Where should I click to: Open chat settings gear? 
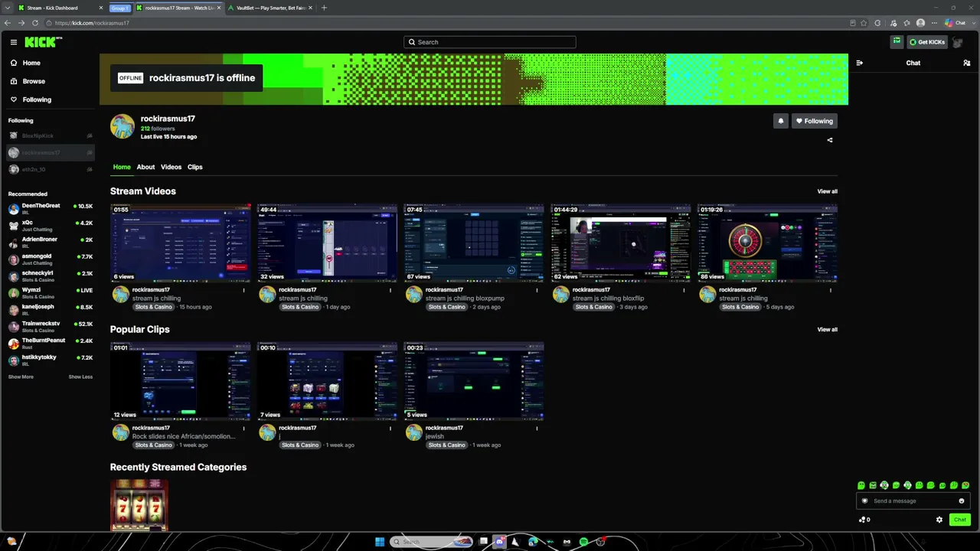click(939, 520)
